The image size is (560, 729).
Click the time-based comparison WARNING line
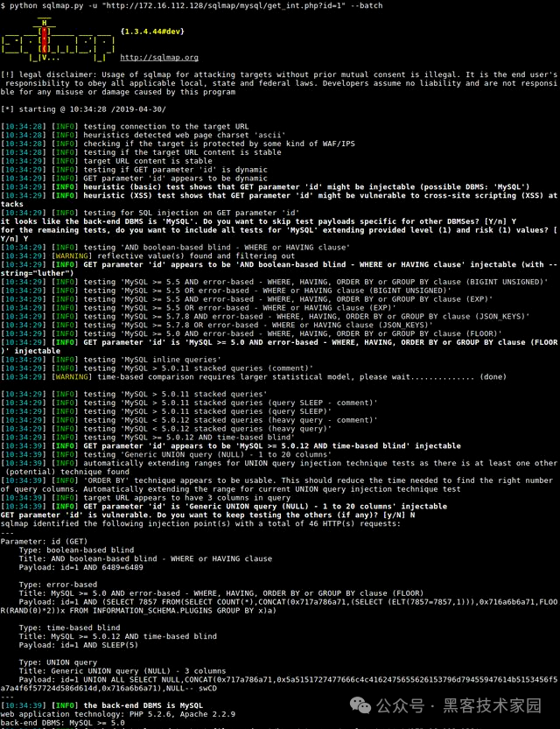(x=253, y=377)
